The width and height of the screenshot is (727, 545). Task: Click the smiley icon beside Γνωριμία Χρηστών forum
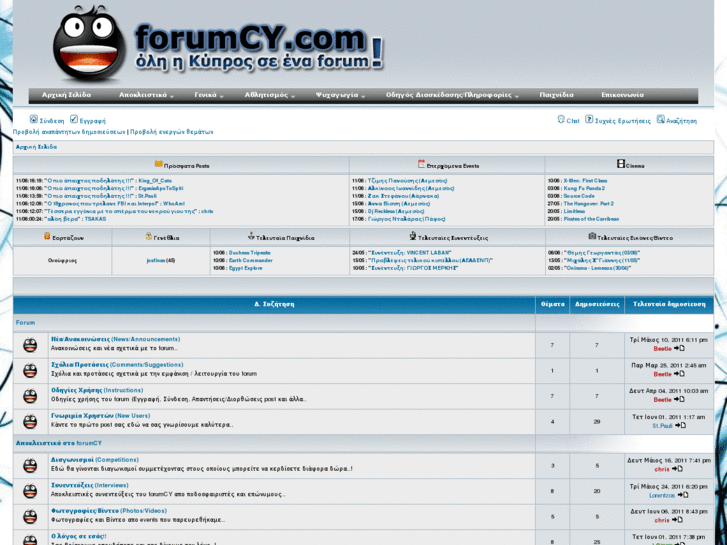[30, 422]
